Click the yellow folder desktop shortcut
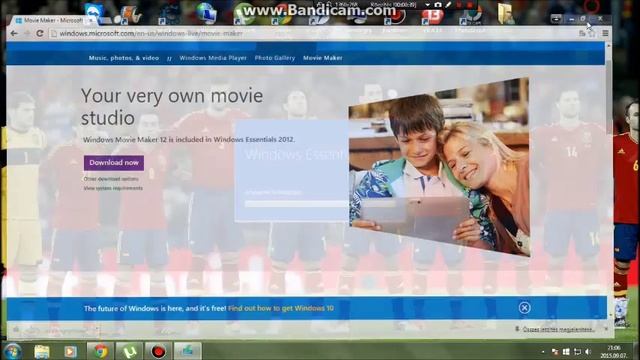The height and width of the screenshot is (360, 640). coord(506,13)
